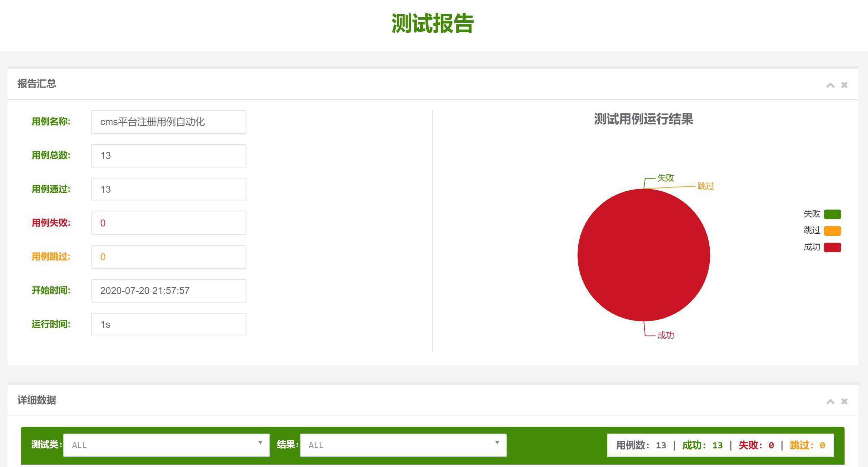Open the 测试类 ALL dropdown
The height and width of the screenshot is (467, 868).
166,445
